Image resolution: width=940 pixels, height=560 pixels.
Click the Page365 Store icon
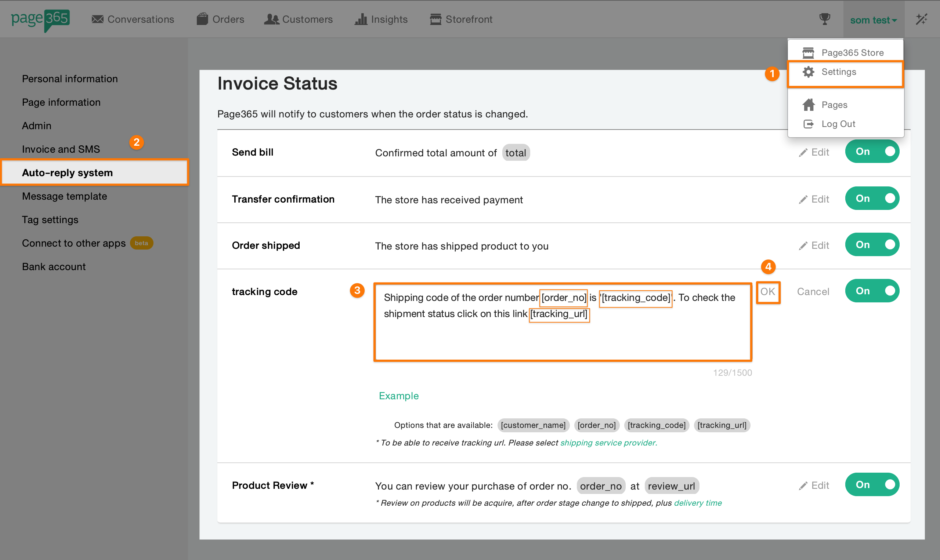808,52
